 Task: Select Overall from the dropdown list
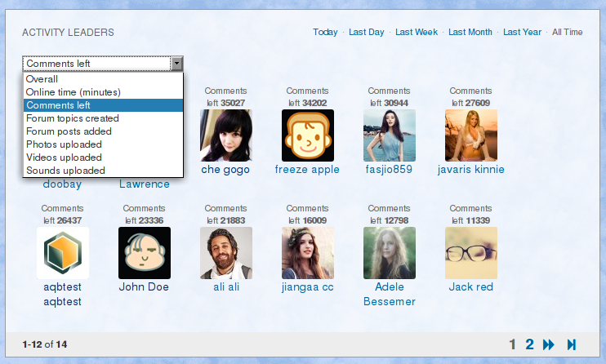[103, 79]
